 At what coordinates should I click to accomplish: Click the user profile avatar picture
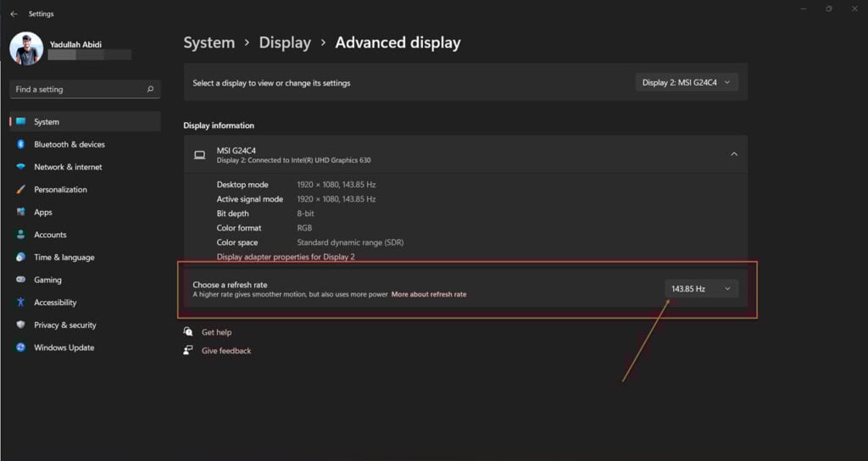click(x=26, y=48)
